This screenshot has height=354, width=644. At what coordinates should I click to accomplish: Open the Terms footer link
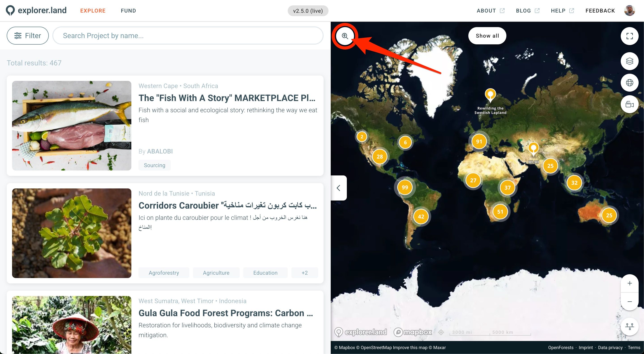click(634, 348)
